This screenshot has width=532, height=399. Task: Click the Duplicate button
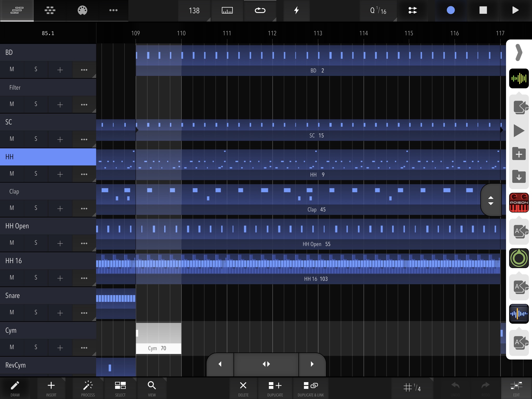coord(275,389)
